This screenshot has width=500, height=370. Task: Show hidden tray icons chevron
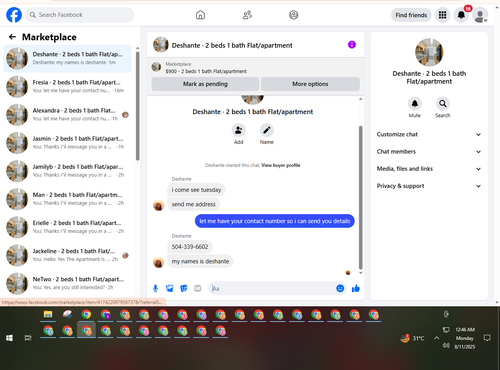tap(436, 338)
